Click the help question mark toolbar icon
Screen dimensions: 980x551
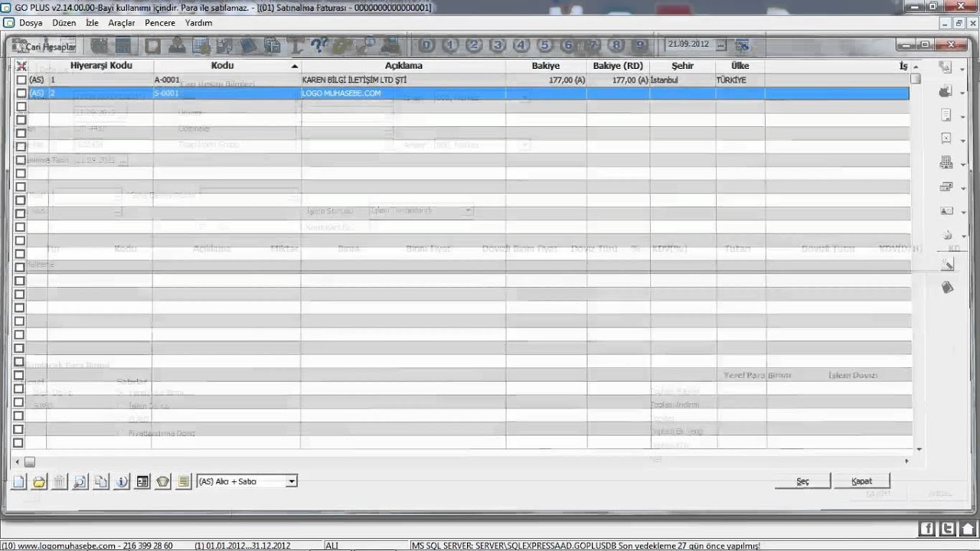coord(318,44)
